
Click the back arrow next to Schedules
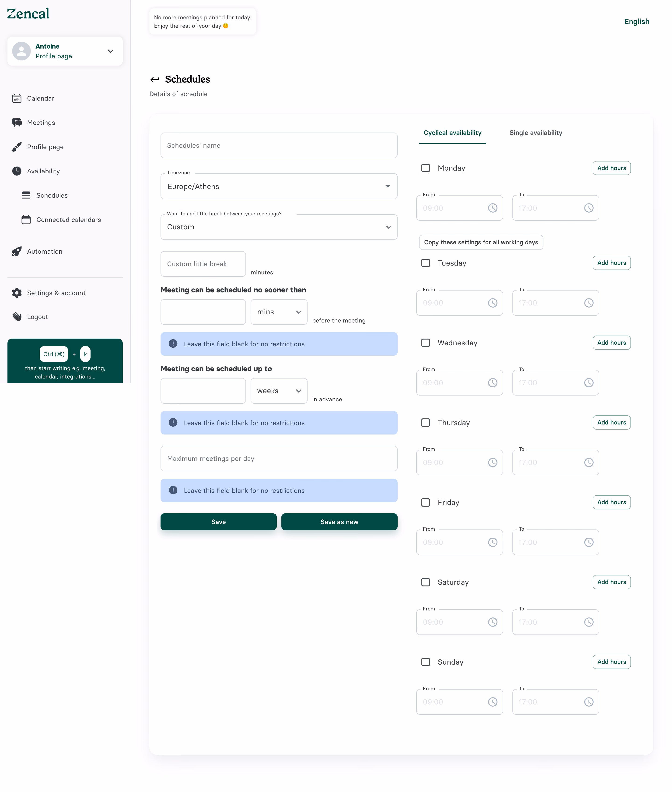[x=154, y=80]
